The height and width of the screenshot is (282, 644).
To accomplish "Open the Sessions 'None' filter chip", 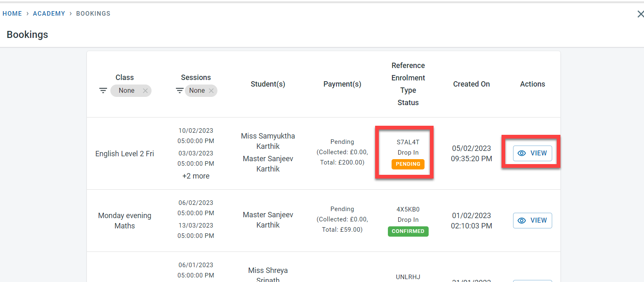I will tap(197, 91).
